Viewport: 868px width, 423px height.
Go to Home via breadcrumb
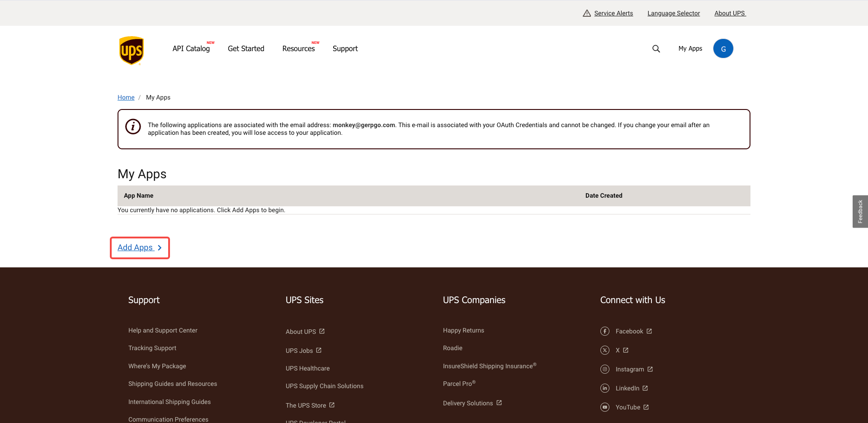tap(126, 97)
